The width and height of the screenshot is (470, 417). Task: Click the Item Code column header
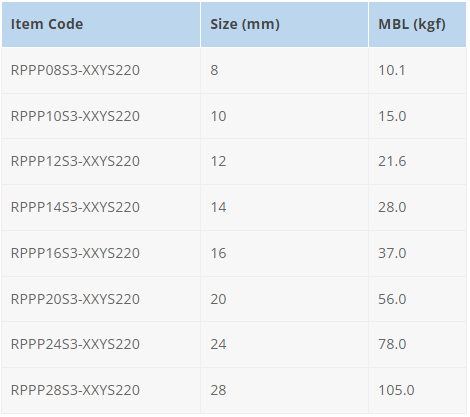point(47,24)
